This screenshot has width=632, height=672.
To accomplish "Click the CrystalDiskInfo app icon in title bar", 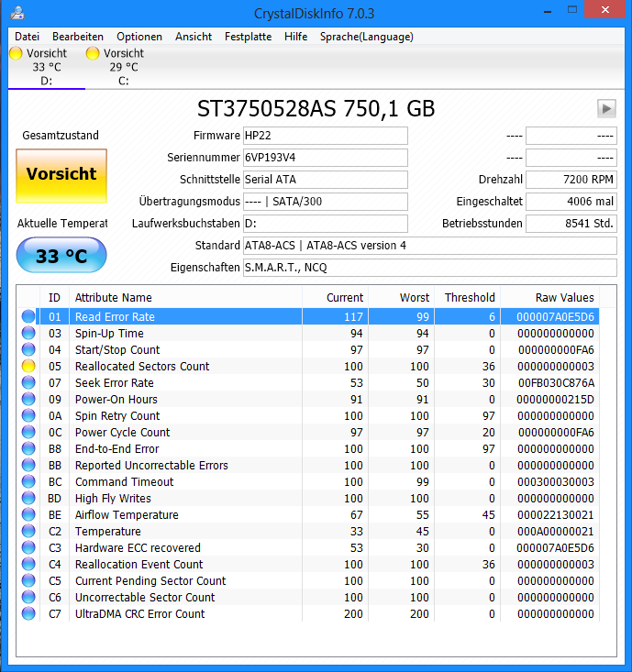I will click(x=17, y=13).
